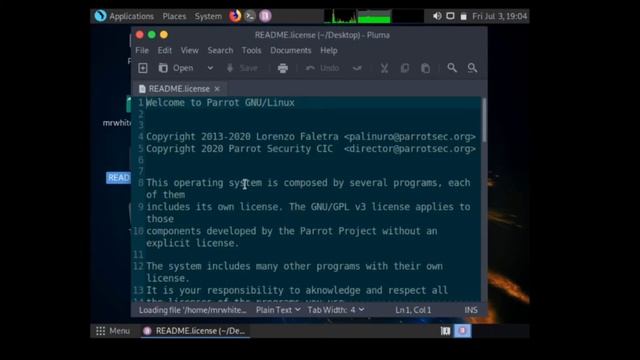Screen dimensions: 640x360
Task: Click the Save toolbar button
Action: click(x=242, y=68)
